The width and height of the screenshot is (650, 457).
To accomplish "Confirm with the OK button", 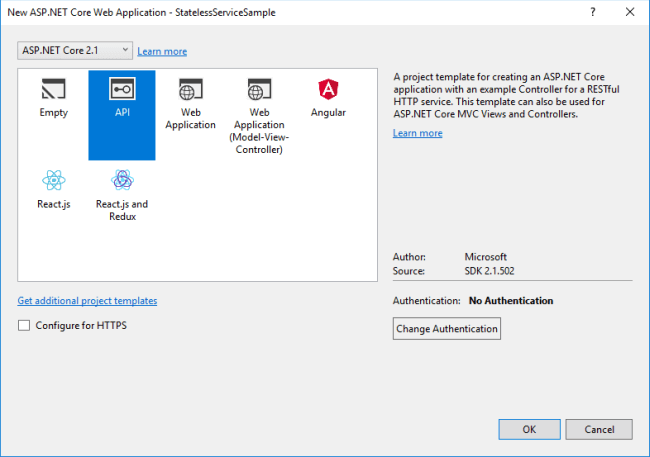I will point(529,429).
